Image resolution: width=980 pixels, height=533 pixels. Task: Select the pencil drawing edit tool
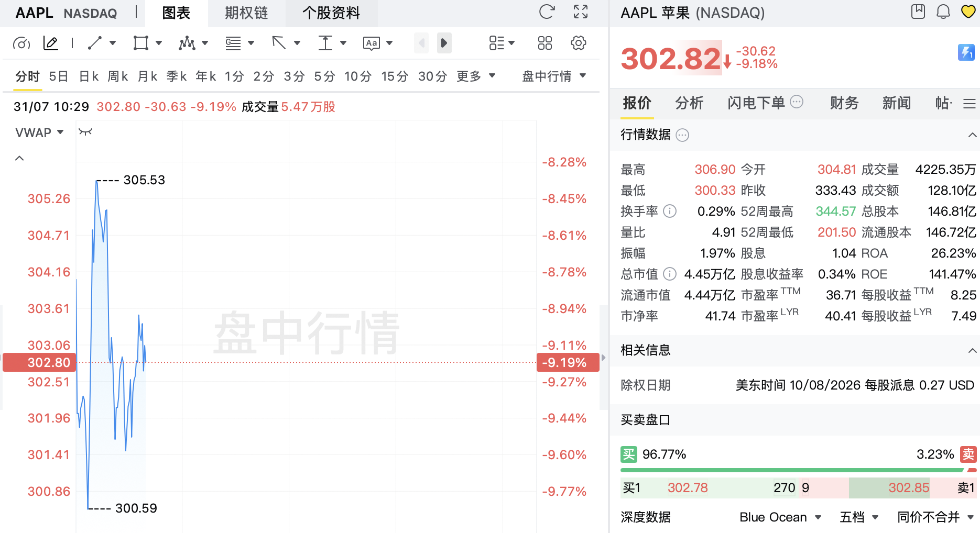coord(51,43)
